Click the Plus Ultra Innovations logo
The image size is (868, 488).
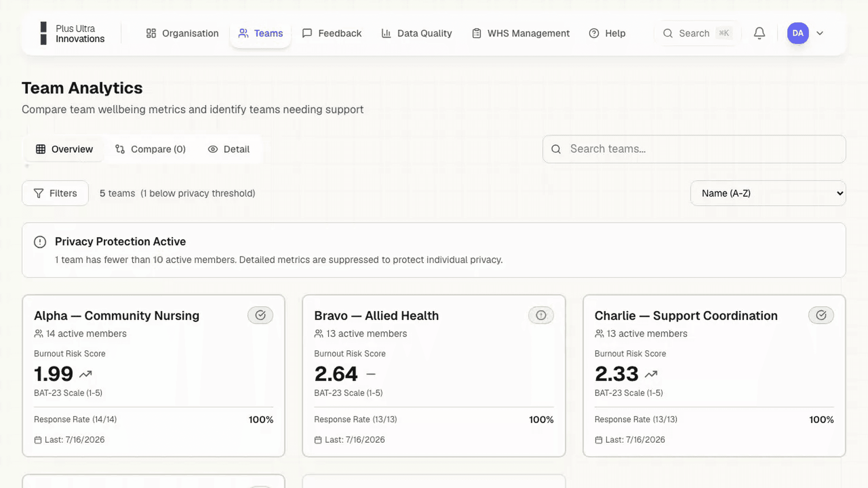tap(72, 33)
